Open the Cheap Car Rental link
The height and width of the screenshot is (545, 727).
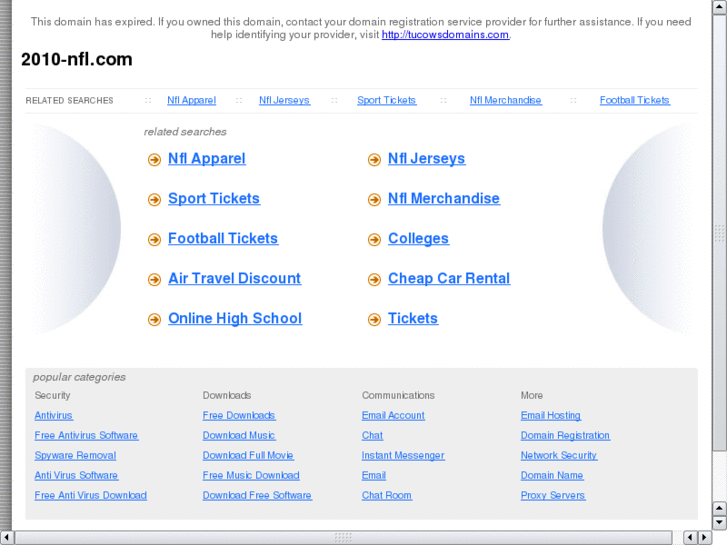coord(449,278)
